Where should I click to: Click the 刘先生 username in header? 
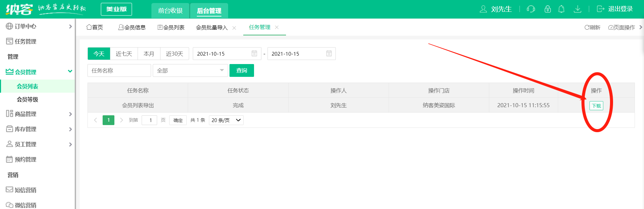[501, 9]
